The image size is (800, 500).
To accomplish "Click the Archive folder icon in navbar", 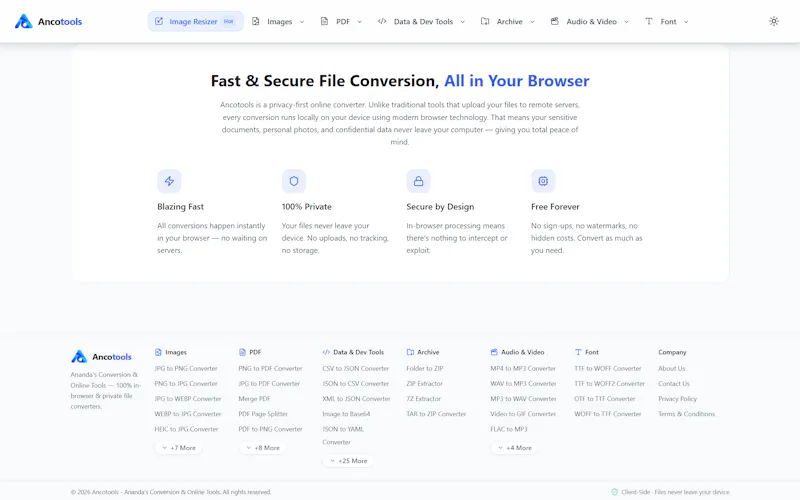I will pyautogui.click(x=485, y=21).
